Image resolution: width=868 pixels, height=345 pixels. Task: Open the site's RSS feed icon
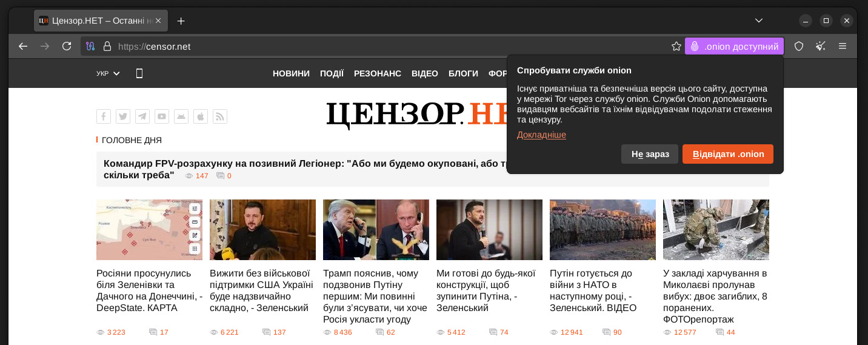click(x=220, y=116)
